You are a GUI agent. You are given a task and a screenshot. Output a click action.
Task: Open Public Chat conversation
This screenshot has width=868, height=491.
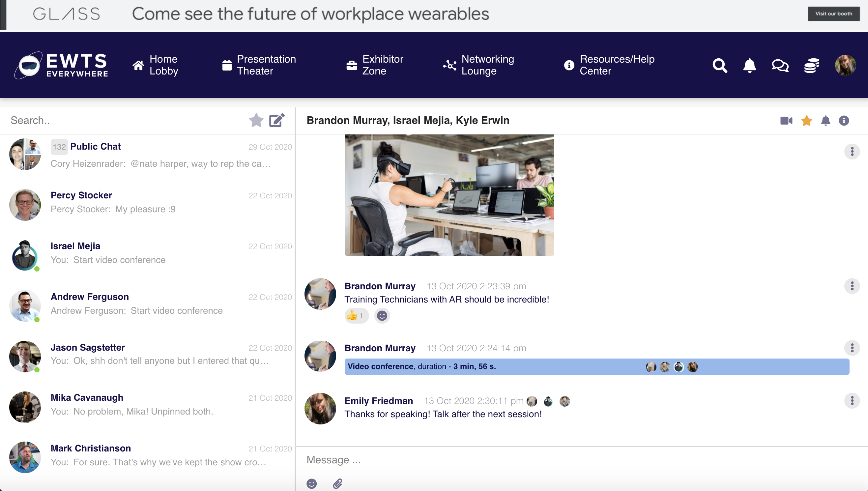148,155
